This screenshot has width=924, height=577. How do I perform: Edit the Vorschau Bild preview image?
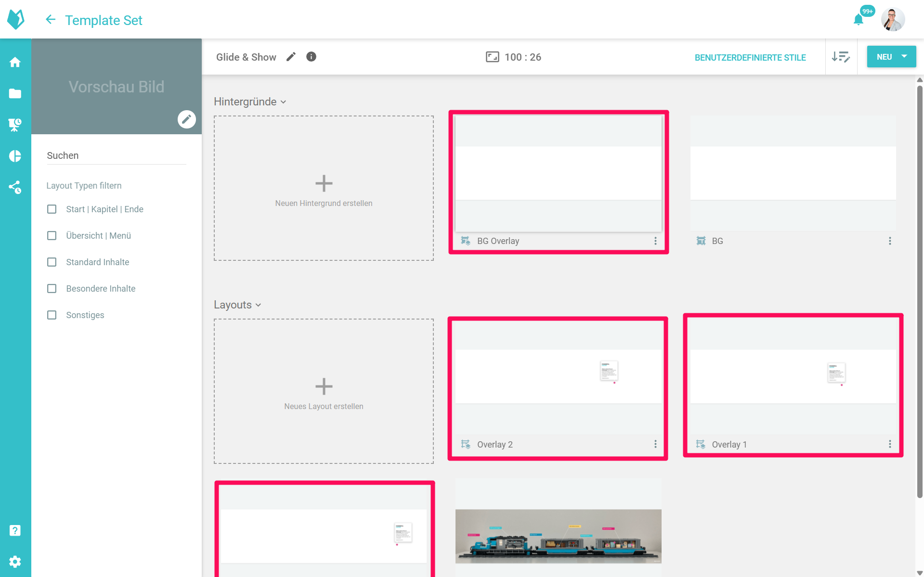coord(186,119)
